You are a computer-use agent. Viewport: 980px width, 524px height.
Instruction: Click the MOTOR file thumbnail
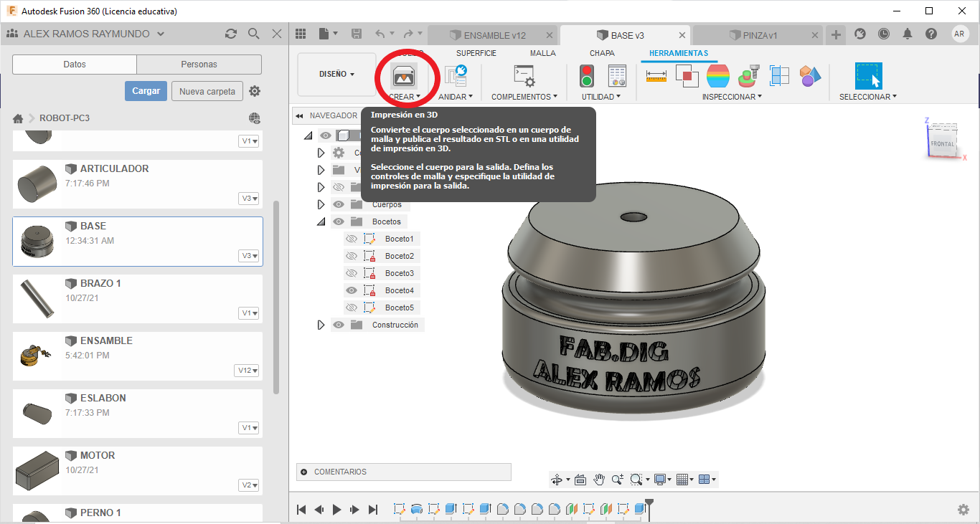[x=37, y=470]
